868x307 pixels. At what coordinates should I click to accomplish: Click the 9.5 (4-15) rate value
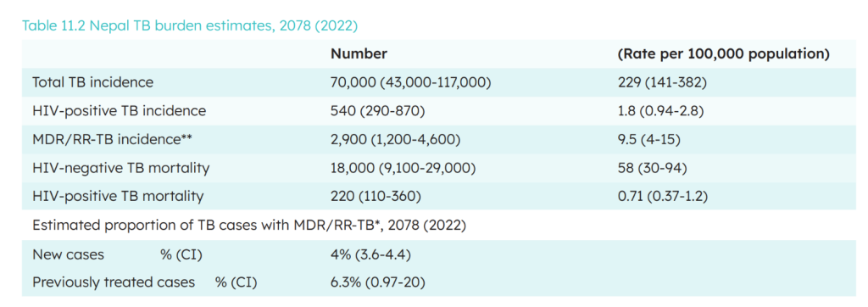[x=648, y=140]
